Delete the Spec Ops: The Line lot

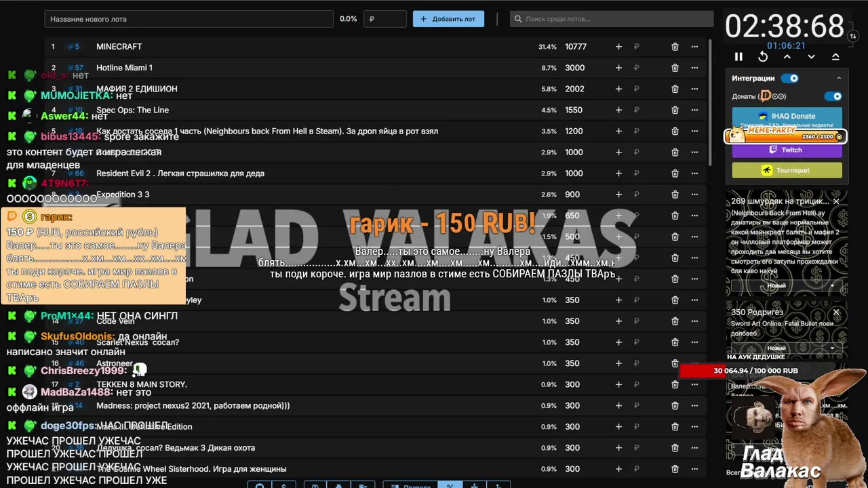[x=675, y=110]
